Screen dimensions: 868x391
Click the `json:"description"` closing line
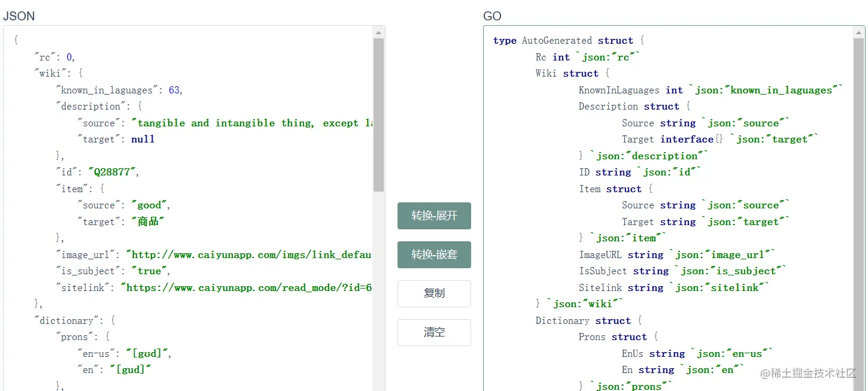click(644, 156)
